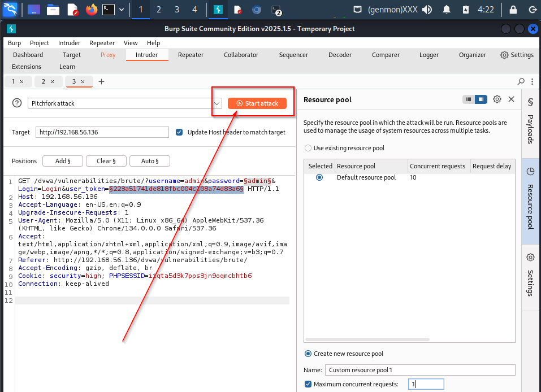Viewport: 541px width, 392px height.
Task: Select the Burp Suite window button in taskbar
Action: pyautogui.click(x=218, y=9)
